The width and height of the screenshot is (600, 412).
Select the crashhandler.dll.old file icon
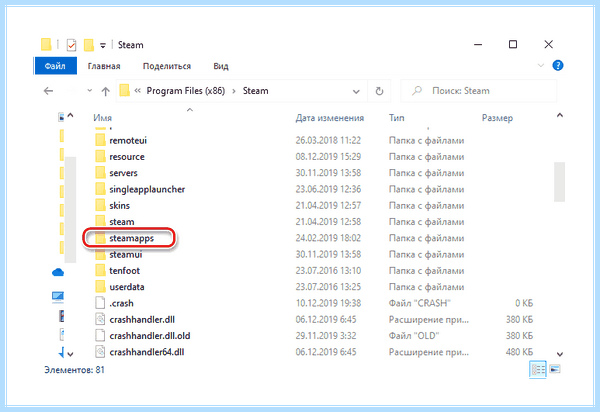[100, 335]
